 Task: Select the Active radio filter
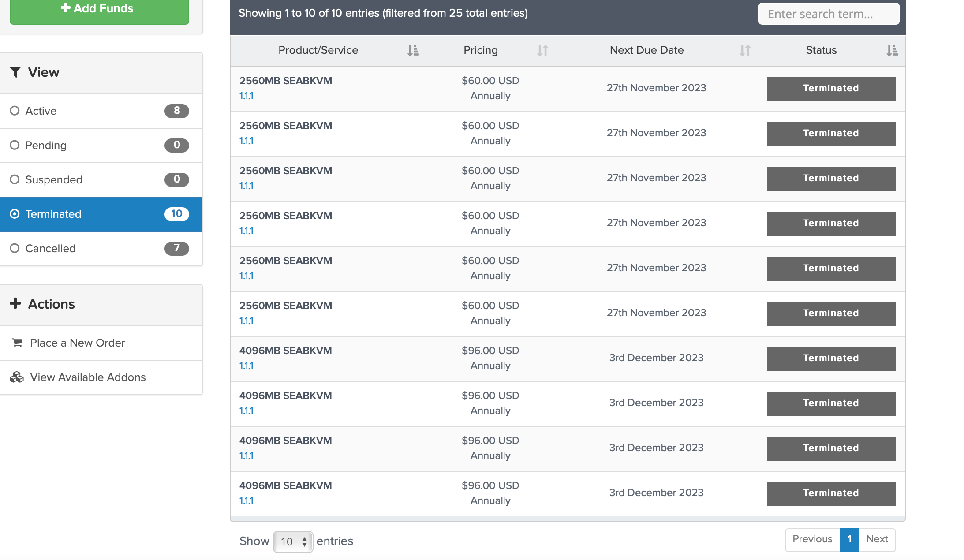click(15, 111)
